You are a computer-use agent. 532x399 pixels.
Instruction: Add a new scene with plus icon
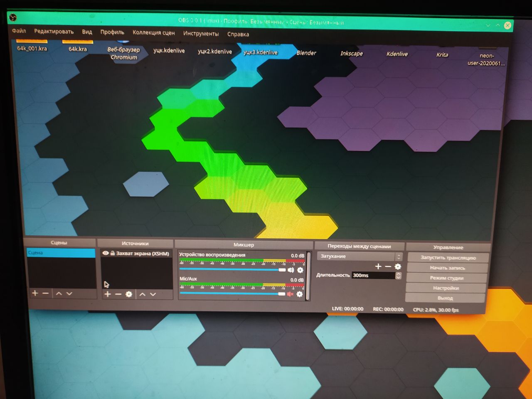pyautogui.click(x=35, y=293)
